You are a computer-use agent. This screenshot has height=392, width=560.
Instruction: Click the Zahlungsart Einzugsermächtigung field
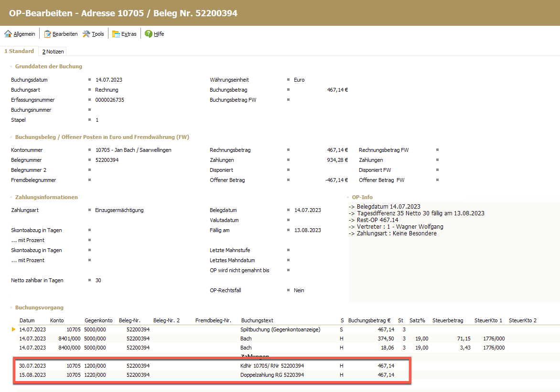coord(119,210)
